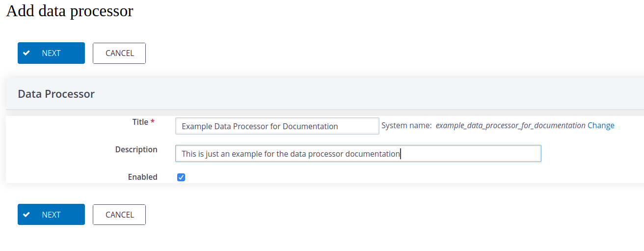Image resolution: width=644 pixels, height=251 pixels.
Task: Click the checkmark icon on top NEXT button
Action: point(27,53)
